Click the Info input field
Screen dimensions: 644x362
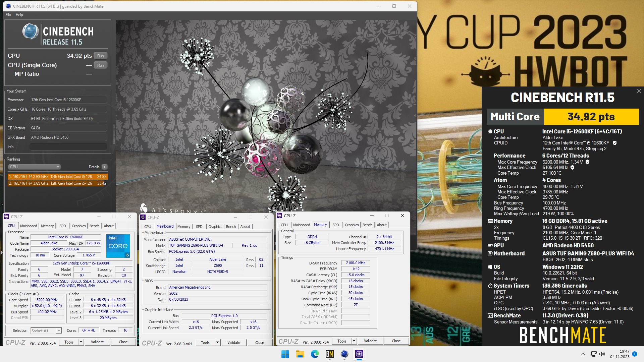click(68, 147)
